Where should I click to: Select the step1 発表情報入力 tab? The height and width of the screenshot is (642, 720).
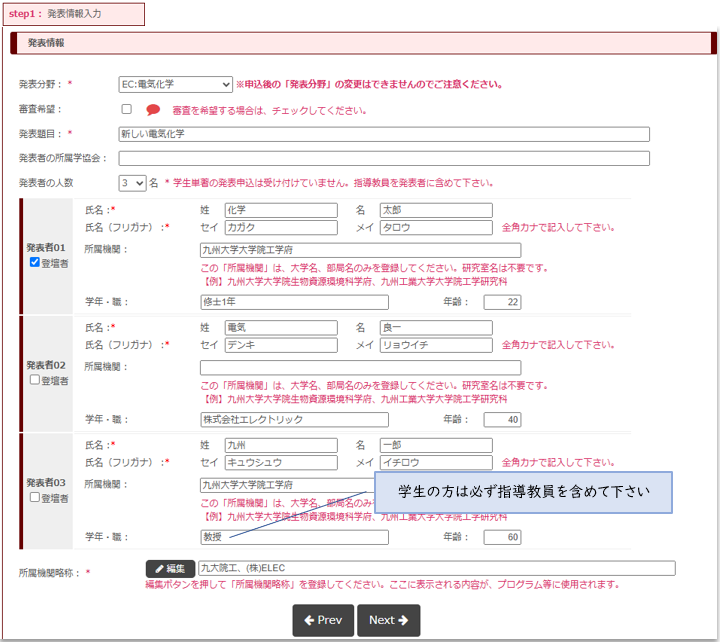(x=74, y=14)
